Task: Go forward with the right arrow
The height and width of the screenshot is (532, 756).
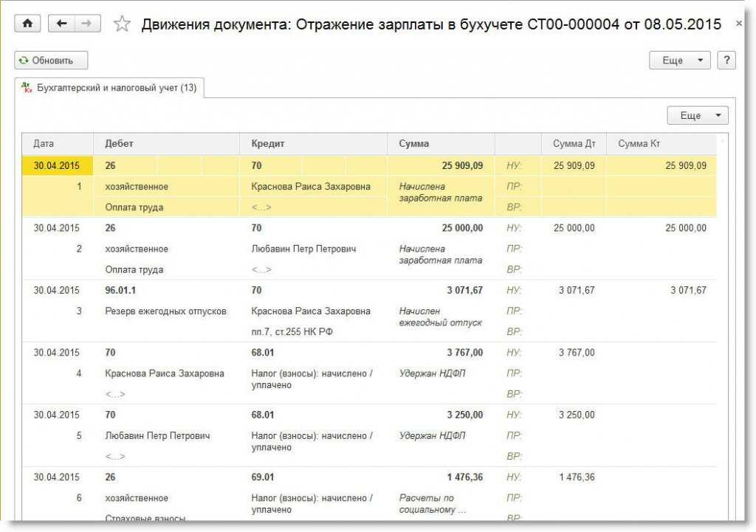Action: 87,24
